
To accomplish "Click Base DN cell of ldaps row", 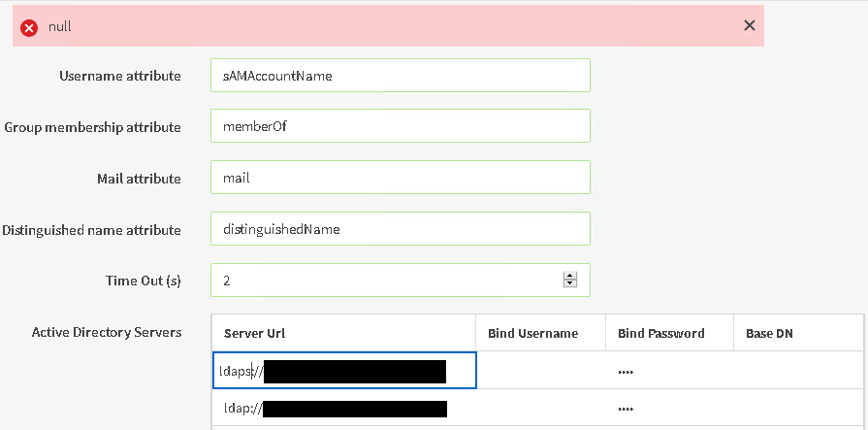I will [x=800, y=370].
